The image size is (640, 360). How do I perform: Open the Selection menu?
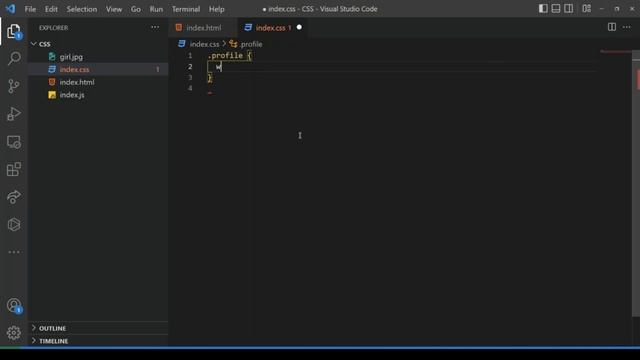(x=82, y=9)
